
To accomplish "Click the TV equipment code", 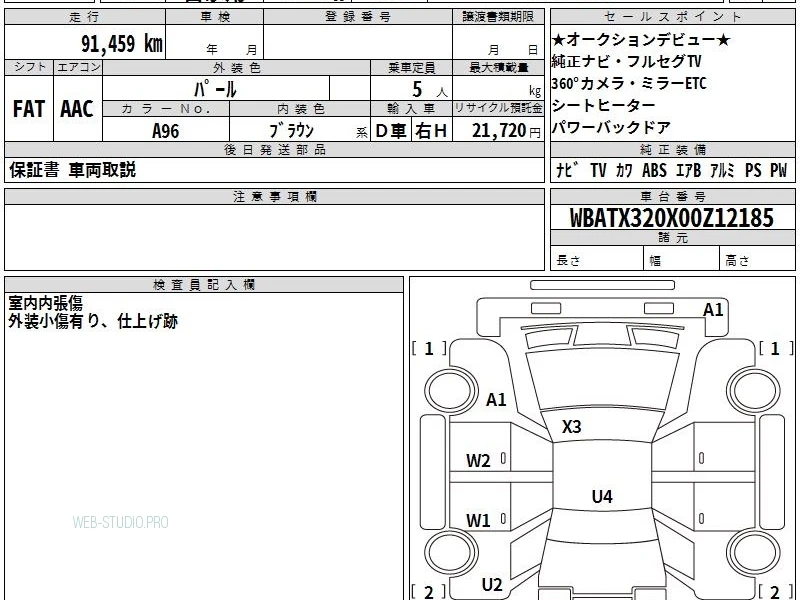I will tap(598, 170).
